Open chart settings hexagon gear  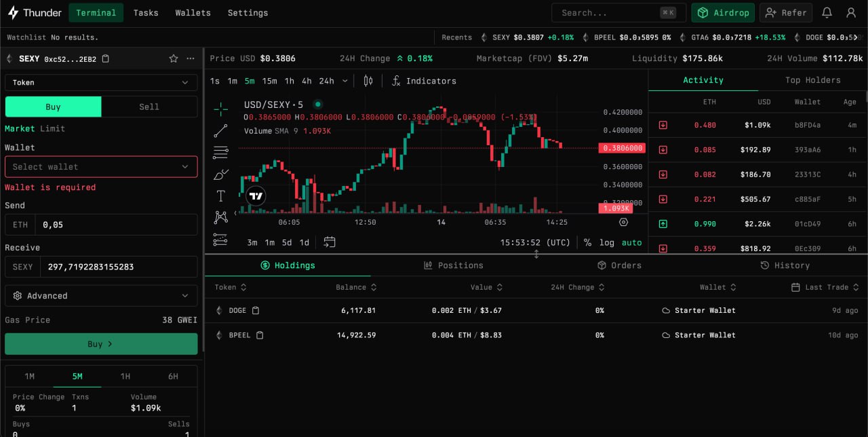(624, 222)
